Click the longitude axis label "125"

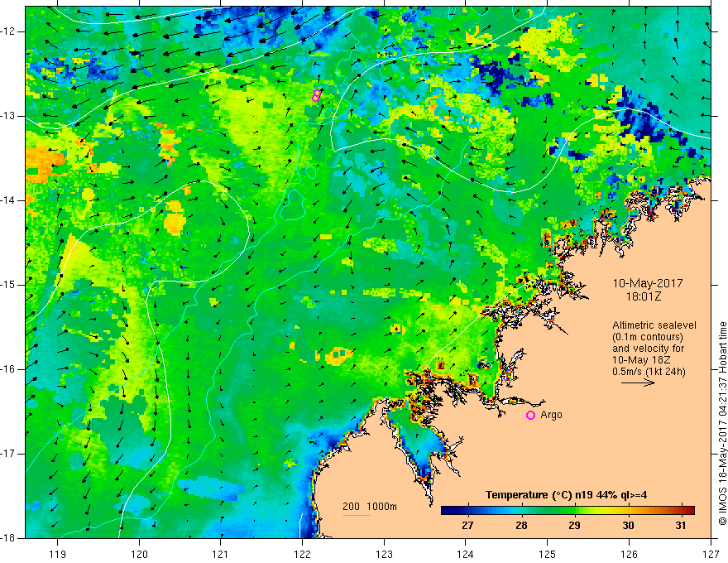click(548, 554)
